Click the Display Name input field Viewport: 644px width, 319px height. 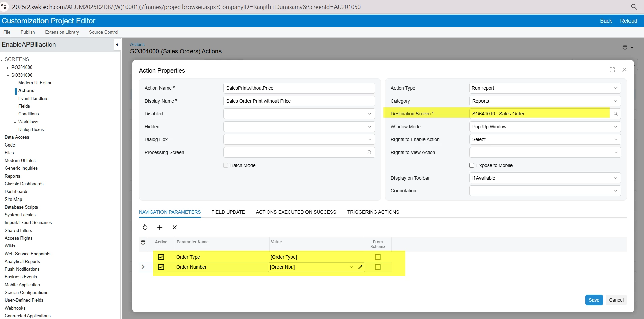(299, 101)
